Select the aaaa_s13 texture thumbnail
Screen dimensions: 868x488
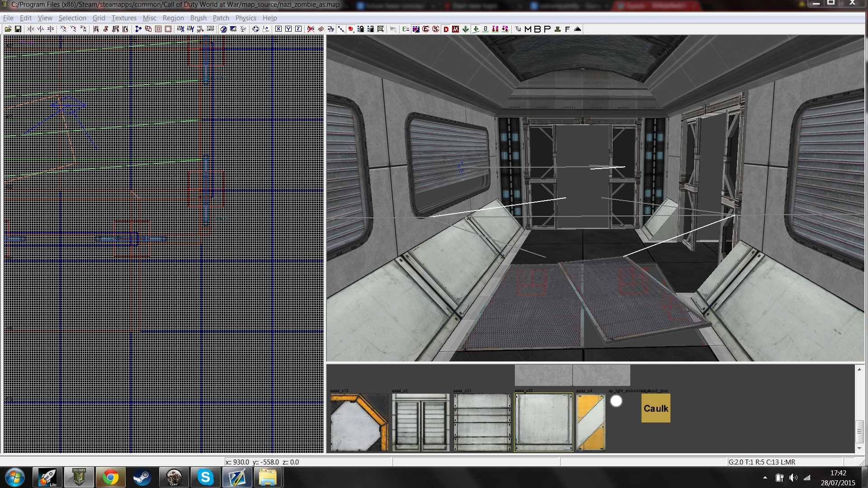359,422
